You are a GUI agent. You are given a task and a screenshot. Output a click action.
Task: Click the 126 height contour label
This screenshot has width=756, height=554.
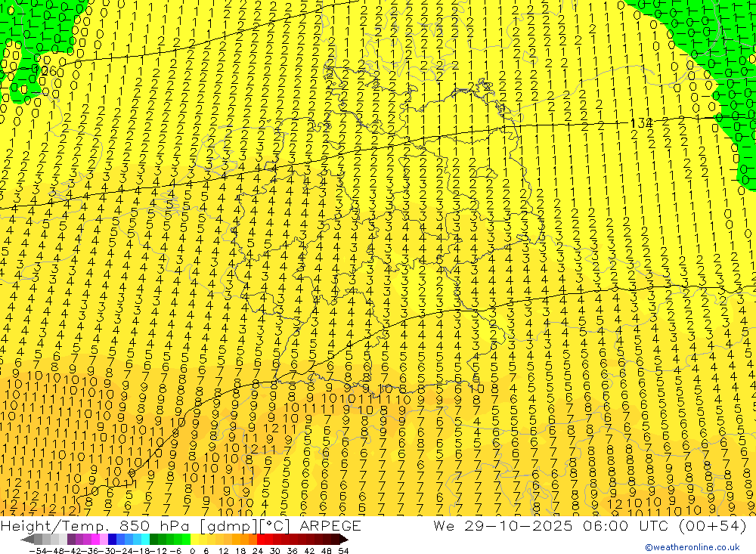click(x=46, y=72)
